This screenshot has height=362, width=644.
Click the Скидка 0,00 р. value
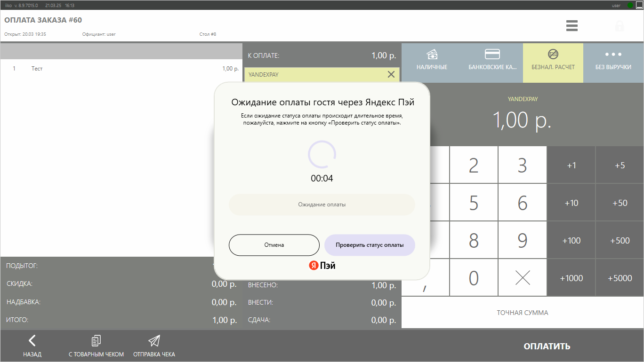224,284
